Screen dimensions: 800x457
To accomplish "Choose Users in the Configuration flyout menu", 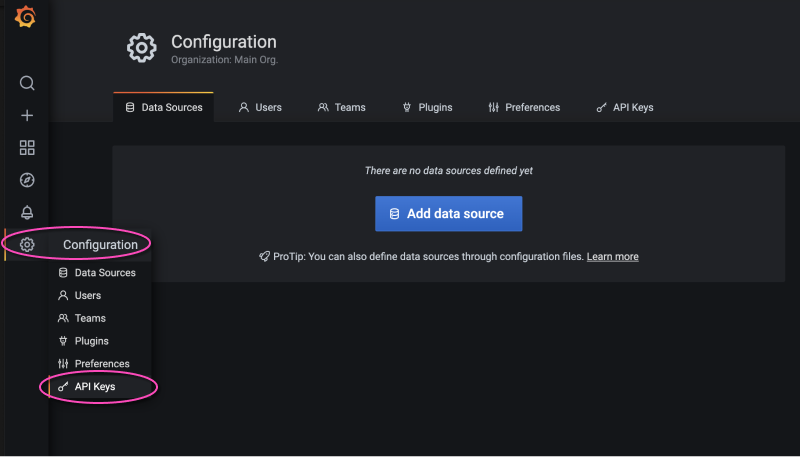I will click(87, 296).
